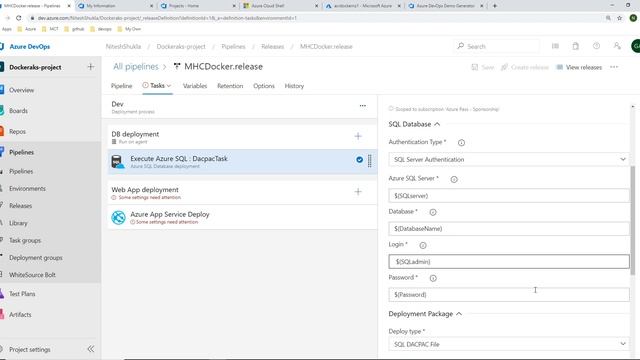Screen dimensions: 640x360
Task: Click the Save button
Action: pos(482,67)
